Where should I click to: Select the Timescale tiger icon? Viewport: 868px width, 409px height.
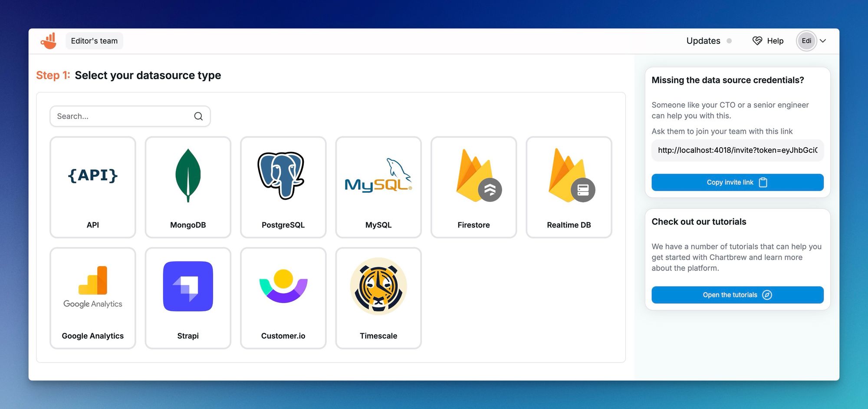378,286
